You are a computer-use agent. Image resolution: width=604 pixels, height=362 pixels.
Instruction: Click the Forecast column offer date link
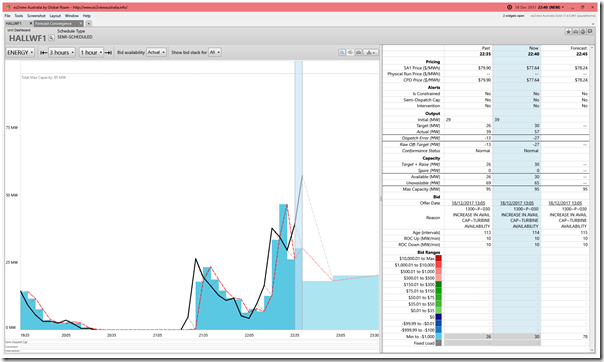point(565,203)
